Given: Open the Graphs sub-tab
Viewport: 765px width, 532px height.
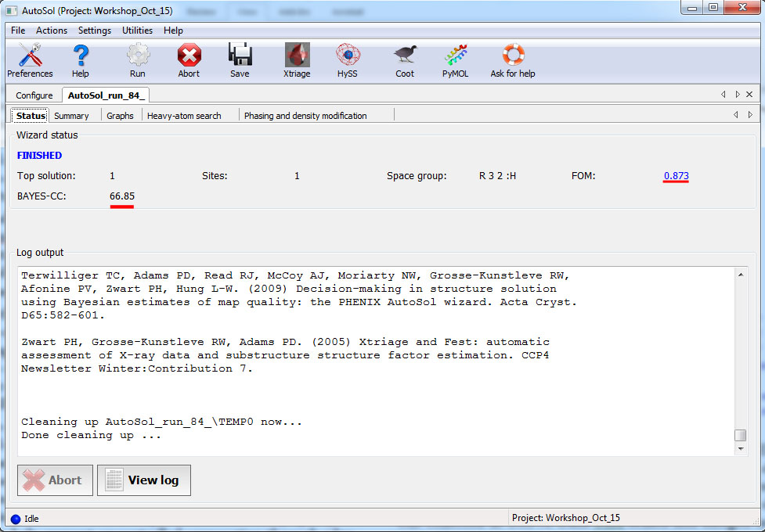Looking at the screenshot, I should pos(120,116).
